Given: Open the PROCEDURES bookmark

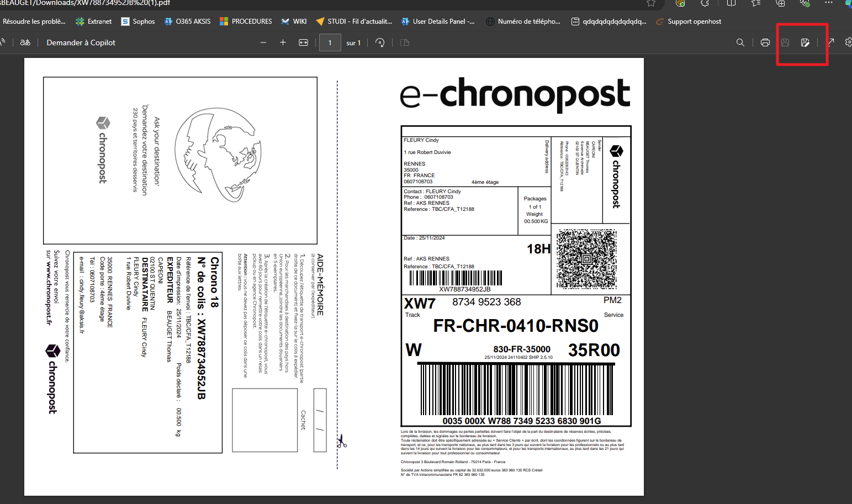Looking at the screenshot, I should coord(246,22).
